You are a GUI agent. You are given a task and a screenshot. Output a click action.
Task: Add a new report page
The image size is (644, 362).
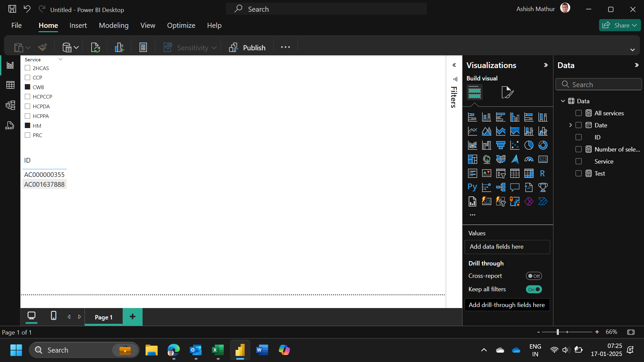tap(132, 317)
